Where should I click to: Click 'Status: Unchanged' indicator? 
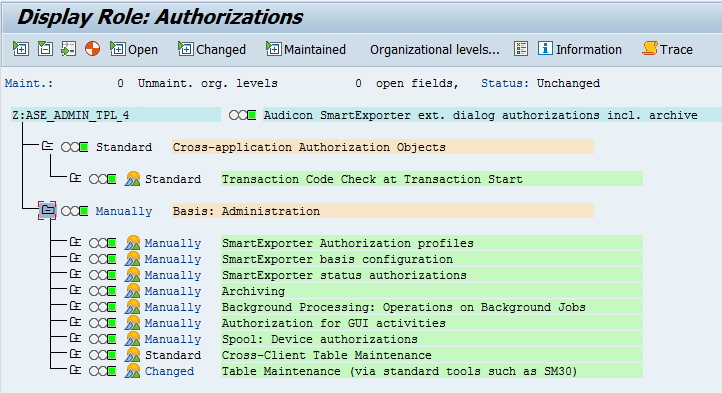(x=541, y=83)
